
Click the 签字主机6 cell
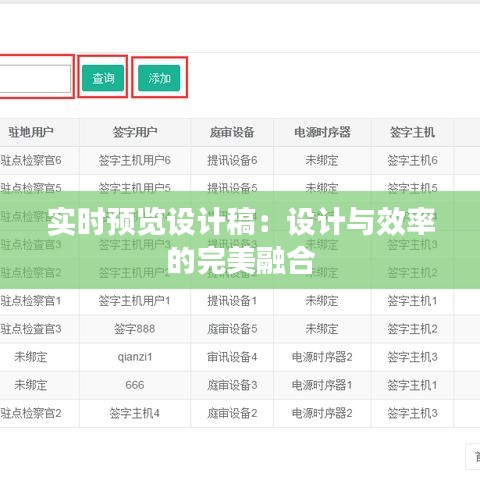[x=412, y=160]
